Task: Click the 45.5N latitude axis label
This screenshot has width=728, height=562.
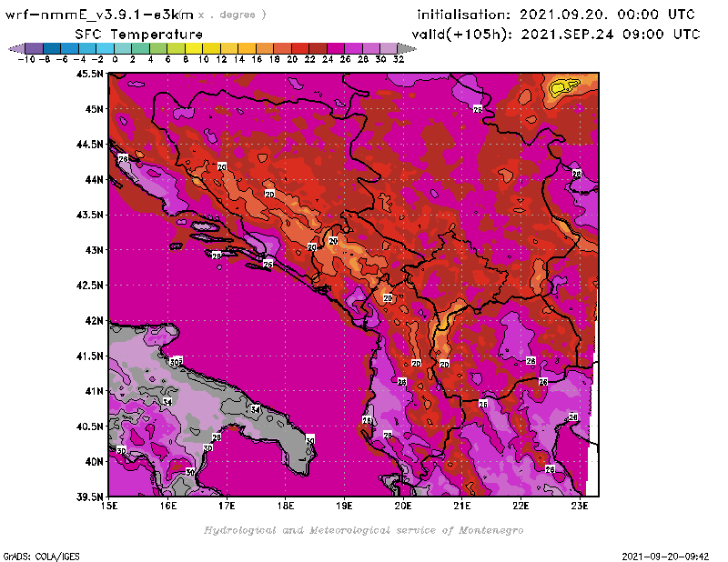Action: [x=89, y=74]
